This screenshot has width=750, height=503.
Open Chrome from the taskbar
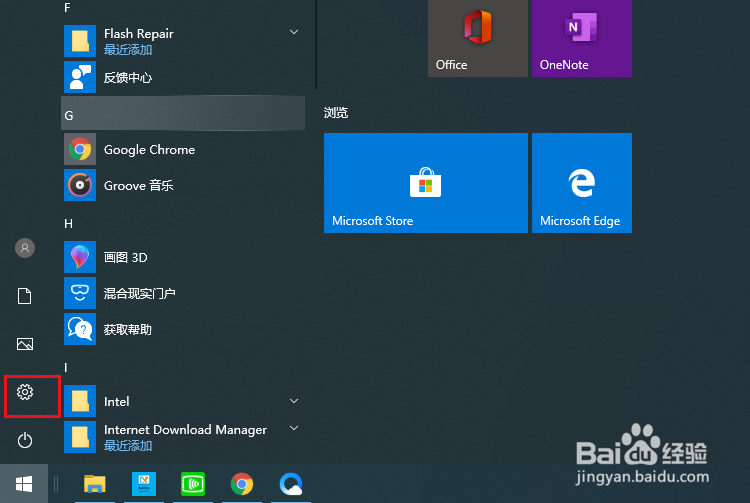(242, 484)
